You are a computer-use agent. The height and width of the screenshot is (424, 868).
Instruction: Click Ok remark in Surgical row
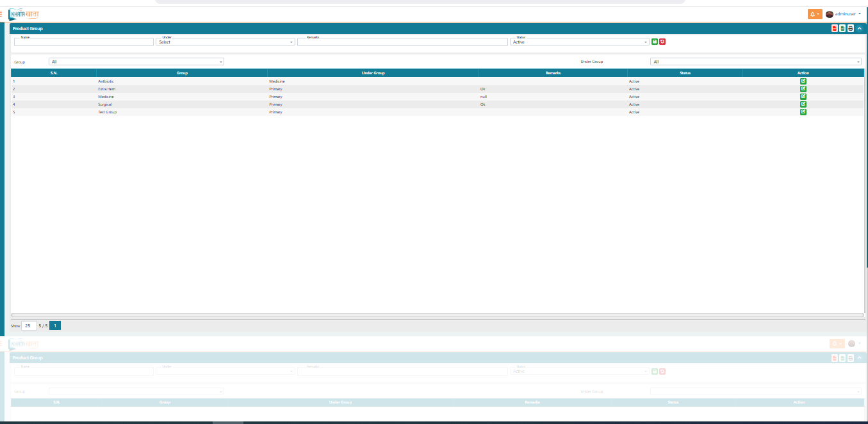click(483, 104)
